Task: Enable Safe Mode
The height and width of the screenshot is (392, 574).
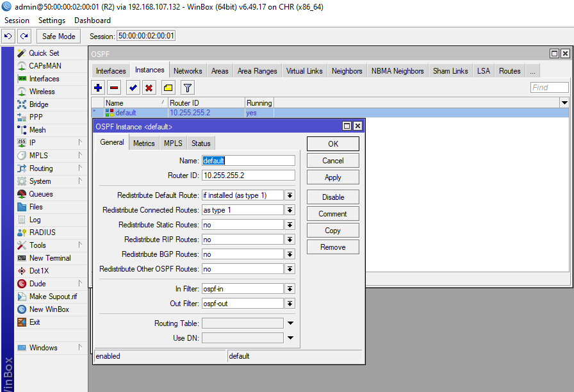Action: coord(58,36)
